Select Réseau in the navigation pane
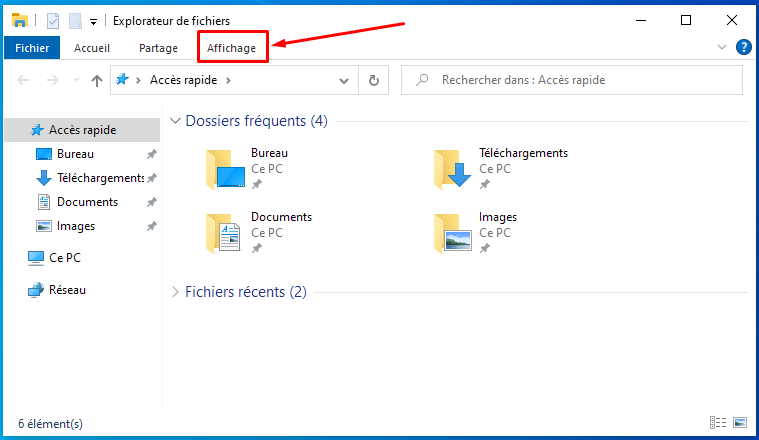Screen dimensions: 759x440 (67, 290)
